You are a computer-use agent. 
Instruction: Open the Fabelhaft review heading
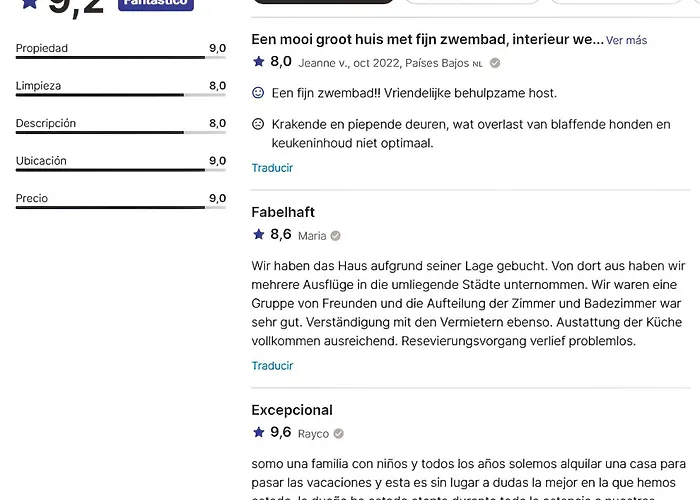283,212
